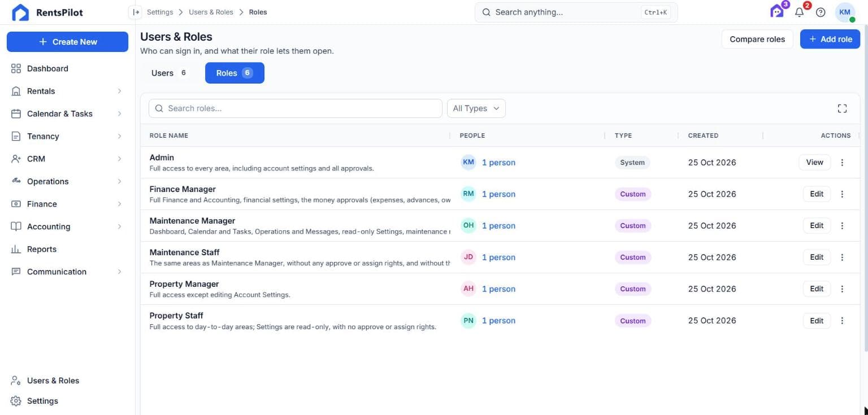The height and width of the screenshot is (415, 868).
Task: Expand Calendar & Tasks sidebar section
Action: 67,113
